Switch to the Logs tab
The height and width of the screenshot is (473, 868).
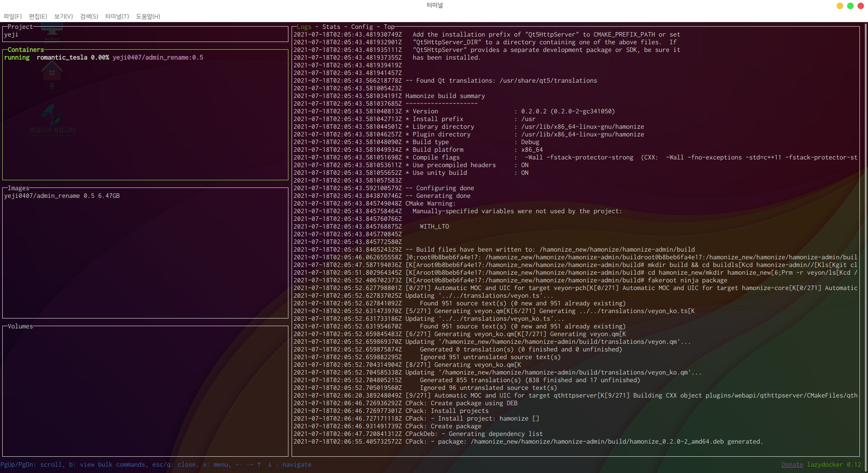coord(304,27)
